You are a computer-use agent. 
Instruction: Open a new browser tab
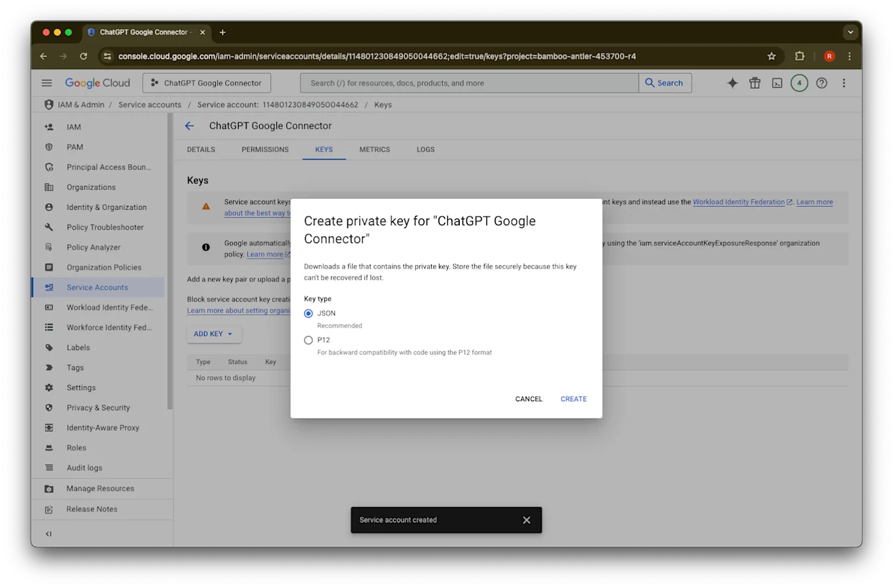pos(223,32)
